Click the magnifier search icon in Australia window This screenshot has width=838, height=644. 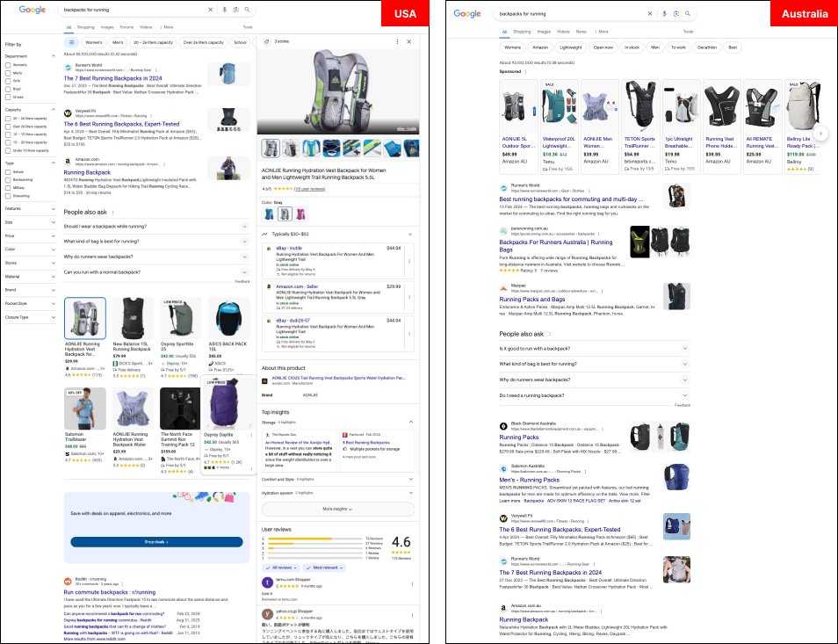click(688, 14)
